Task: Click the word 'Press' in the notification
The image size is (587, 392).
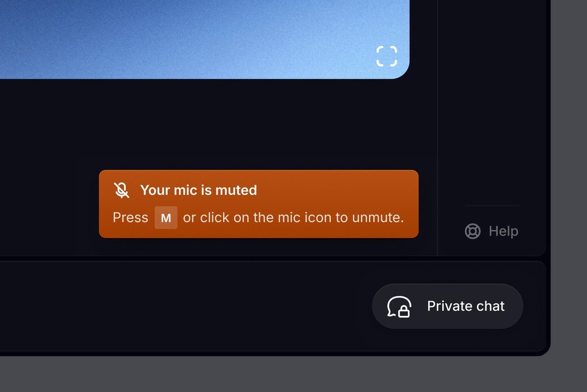Action: coord(130,217)
